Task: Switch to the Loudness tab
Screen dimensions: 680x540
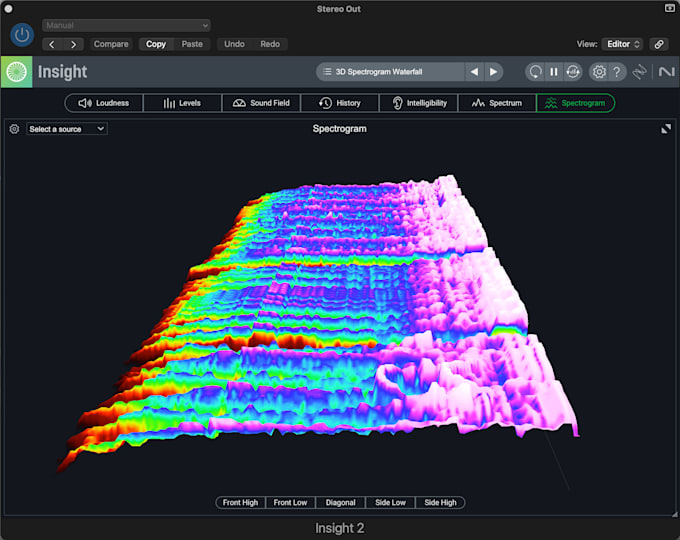Action: tap(104, 103)
